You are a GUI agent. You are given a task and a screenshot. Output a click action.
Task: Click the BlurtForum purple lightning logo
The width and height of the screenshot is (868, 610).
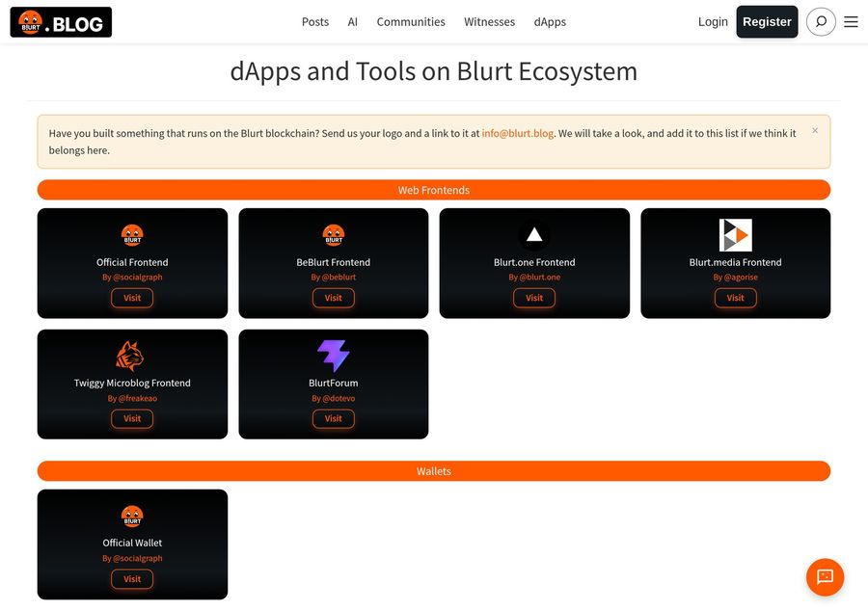click(x=334, y=356)
